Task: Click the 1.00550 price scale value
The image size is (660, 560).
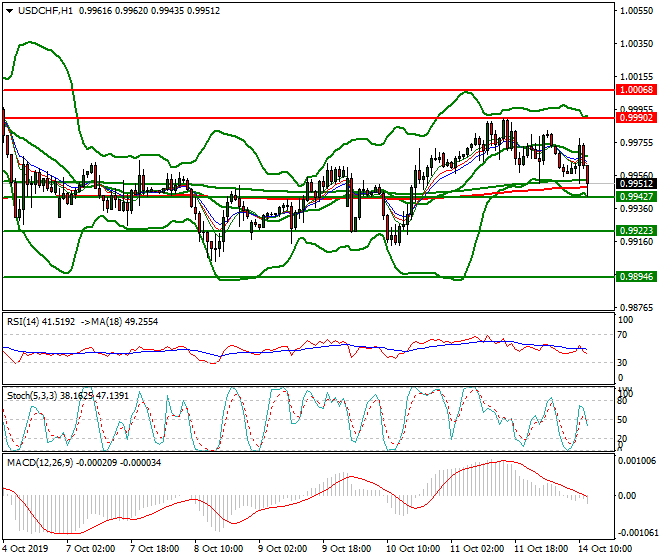Action: click(636, 11)
